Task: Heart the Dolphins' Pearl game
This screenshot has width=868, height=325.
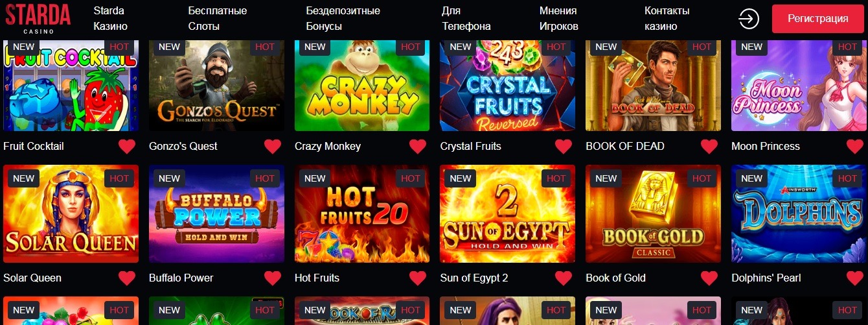Action: pos(854,278)
